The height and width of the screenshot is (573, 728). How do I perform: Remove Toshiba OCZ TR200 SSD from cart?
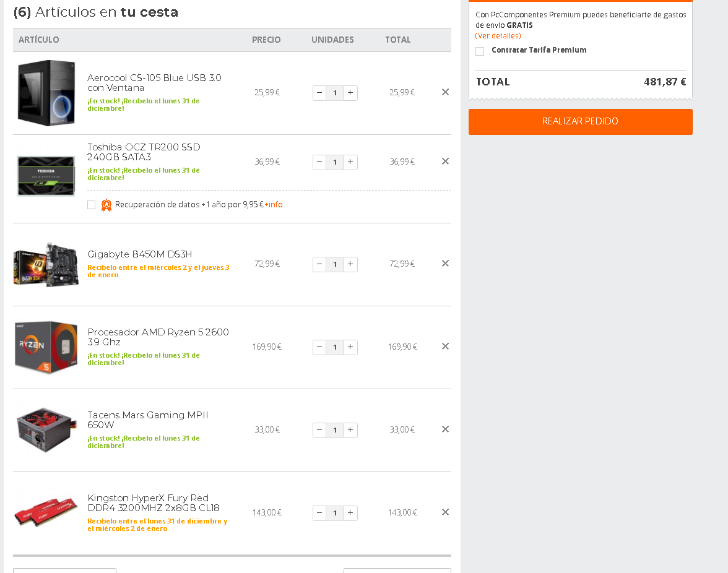445,161
